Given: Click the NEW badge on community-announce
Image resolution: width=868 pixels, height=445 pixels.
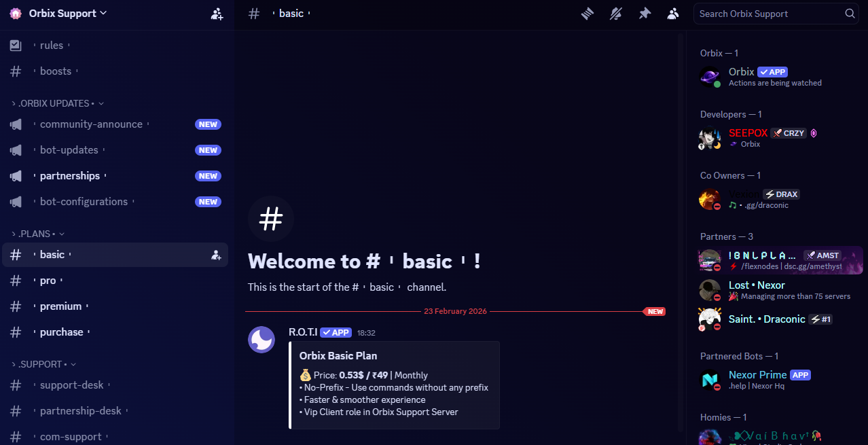Looking at the screenshot, I should (x=208, y=124).
